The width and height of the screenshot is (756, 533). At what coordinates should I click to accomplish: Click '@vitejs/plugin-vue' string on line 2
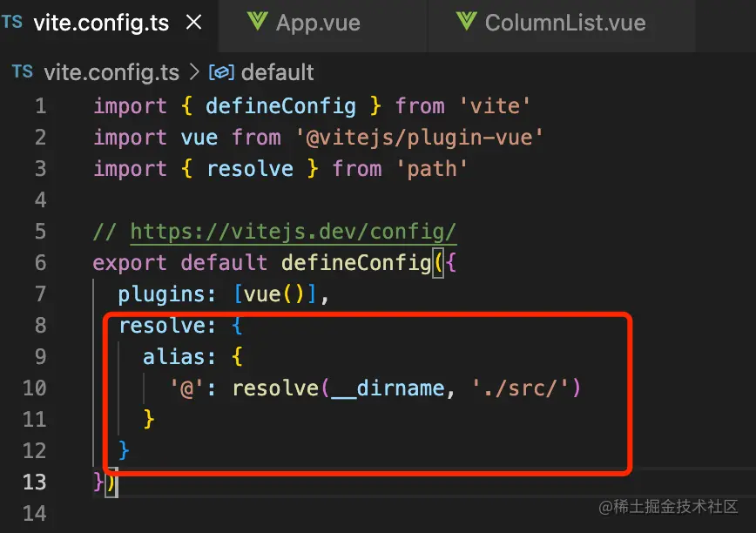click(x=420, y=138)
